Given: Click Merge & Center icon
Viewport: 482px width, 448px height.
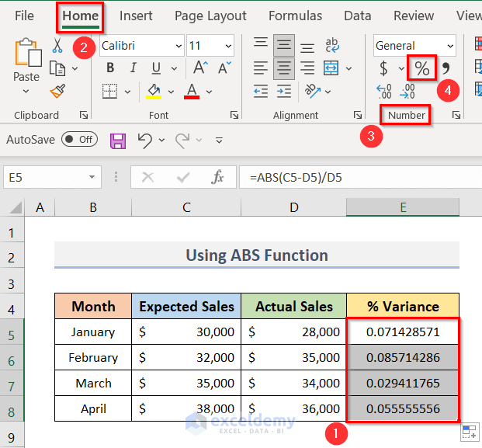Looking at the screenshot, I should (331, 68).
